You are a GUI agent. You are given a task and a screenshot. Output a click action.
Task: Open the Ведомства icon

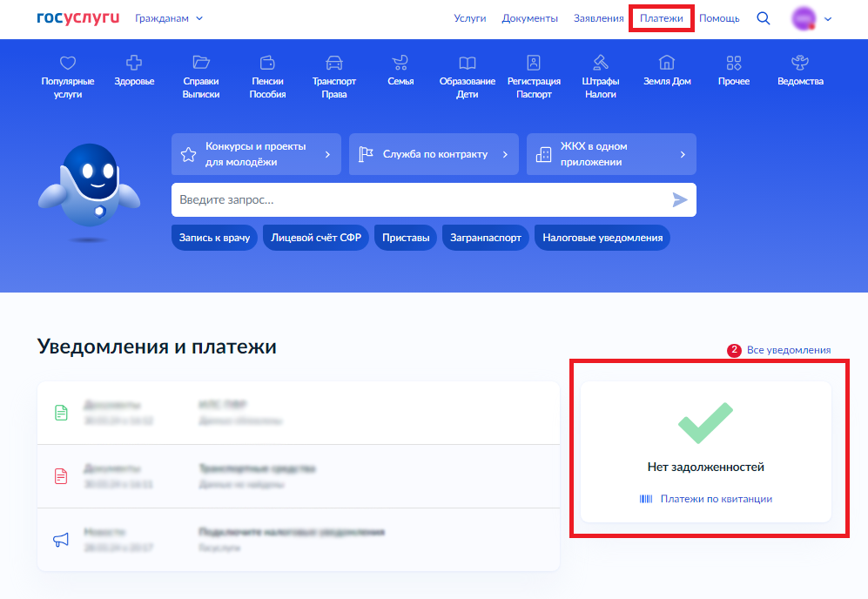pos(799,63)
